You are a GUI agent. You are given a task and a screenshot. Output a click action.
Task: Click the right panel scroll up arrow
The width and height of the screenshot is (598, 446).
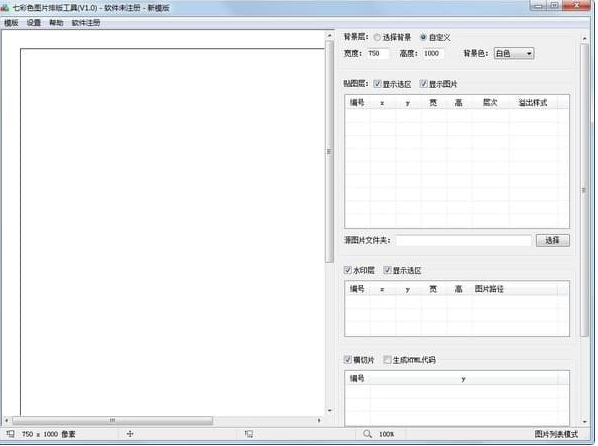(x=584, y=39)
